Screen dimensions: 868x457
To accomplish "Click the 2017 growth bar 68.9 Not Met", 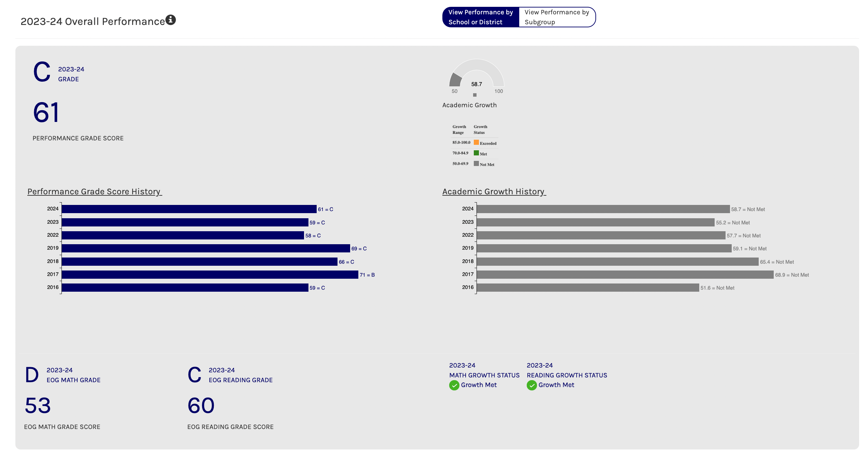I will 625,275.
